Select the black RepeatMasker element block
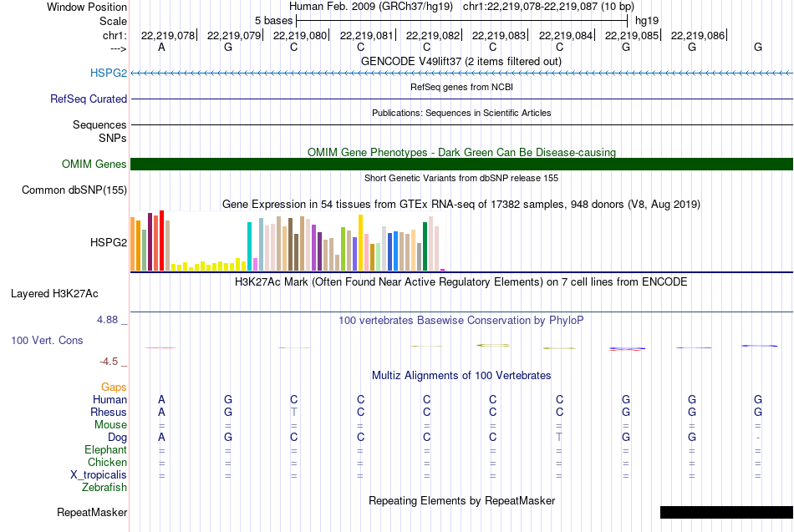The height and width of the screenshot is (532, 794). tap(726, 512)
